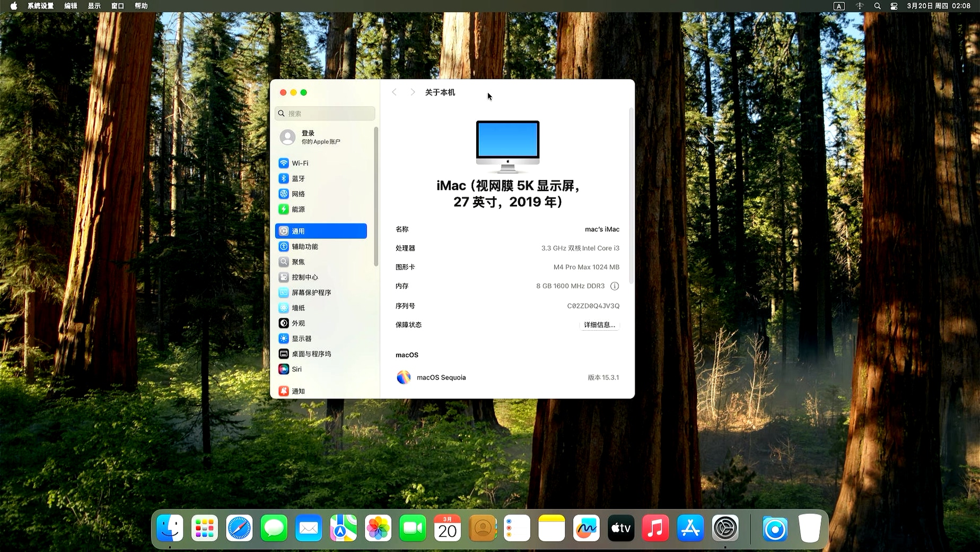The image size is (980, 552).
Task: Open 屏幕保护程序 settings
Action: pos(321,292)
